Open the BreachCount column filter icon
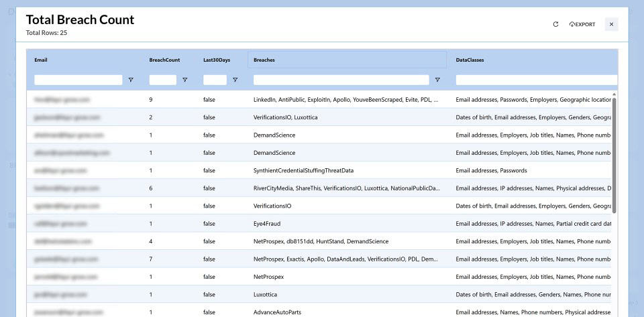This screenshot has width=644, height=317. 185,80
